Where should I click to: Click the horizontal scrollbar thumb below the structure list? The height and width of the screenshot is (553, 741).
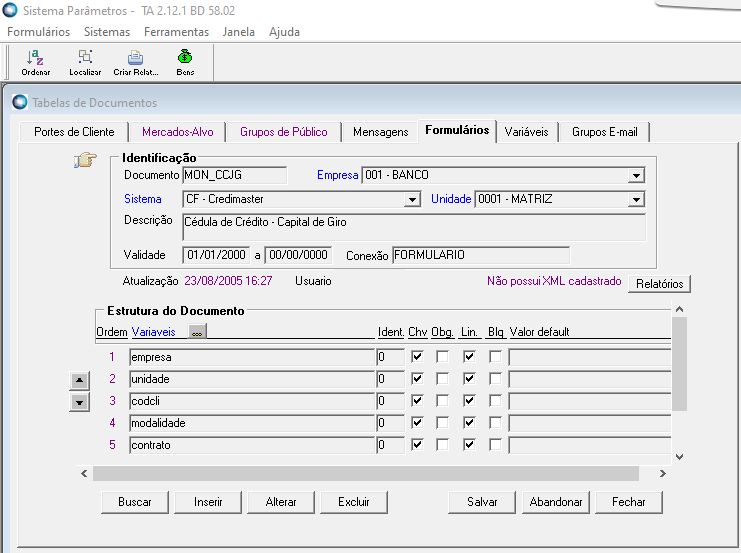tap(366, 473)
